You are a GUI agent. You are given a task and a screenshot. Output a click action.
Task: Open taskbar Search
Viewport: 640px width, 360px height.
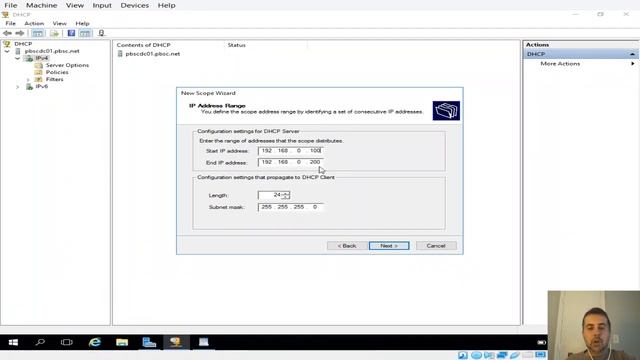click(40, 342)
